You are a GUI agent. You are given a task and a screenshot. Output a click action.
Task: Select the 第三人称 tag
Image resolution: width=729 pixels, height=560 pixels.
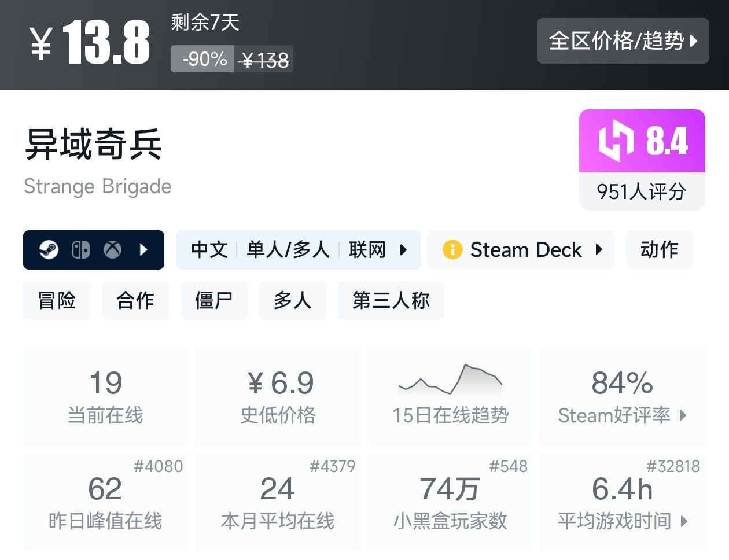coord(391,301)
